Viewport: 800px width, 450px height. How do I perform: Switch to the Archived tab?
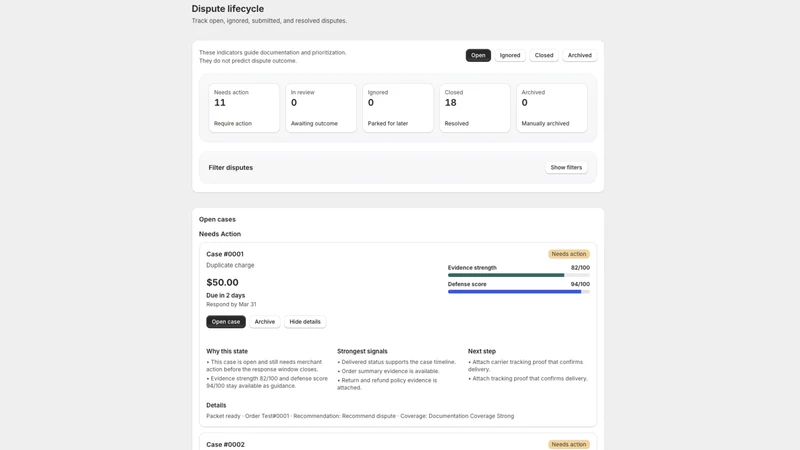click(580, 55)
